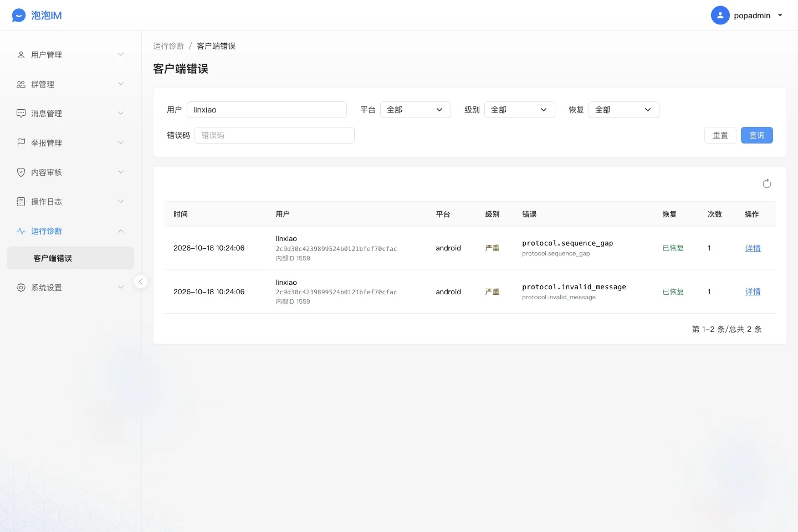Collapse the sidebar with arrow button
The height and width of the screenshot is (532, 798).
click(141, 282)
